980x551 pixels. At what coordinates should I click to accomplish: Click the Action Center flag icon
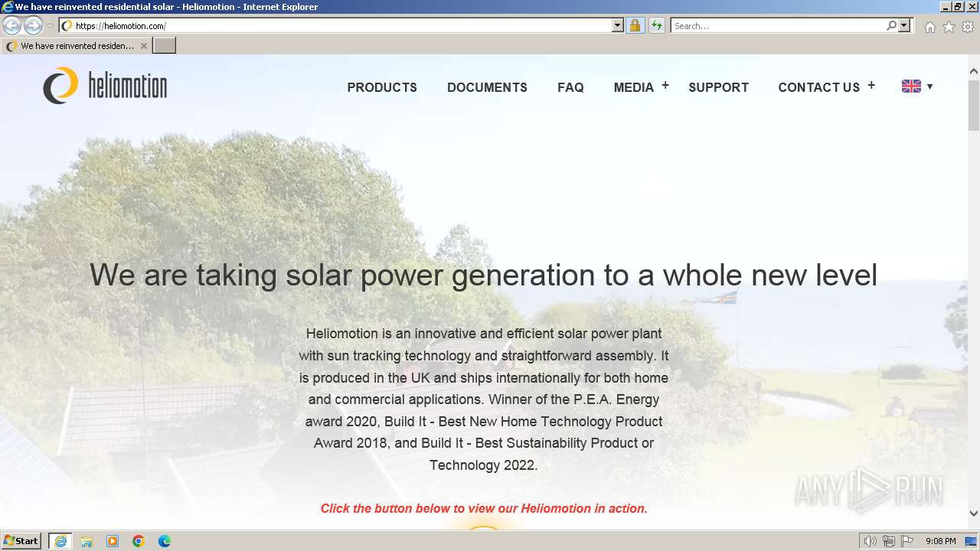coord(907,541)
